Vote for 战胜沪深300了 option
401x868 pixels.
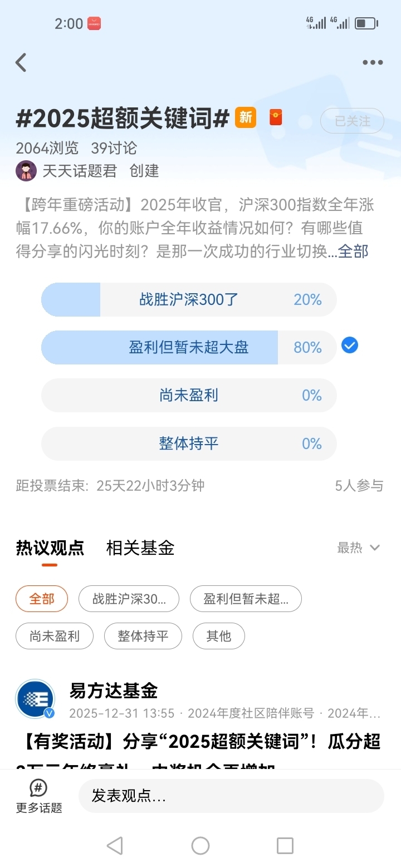[x=189, y=300]
